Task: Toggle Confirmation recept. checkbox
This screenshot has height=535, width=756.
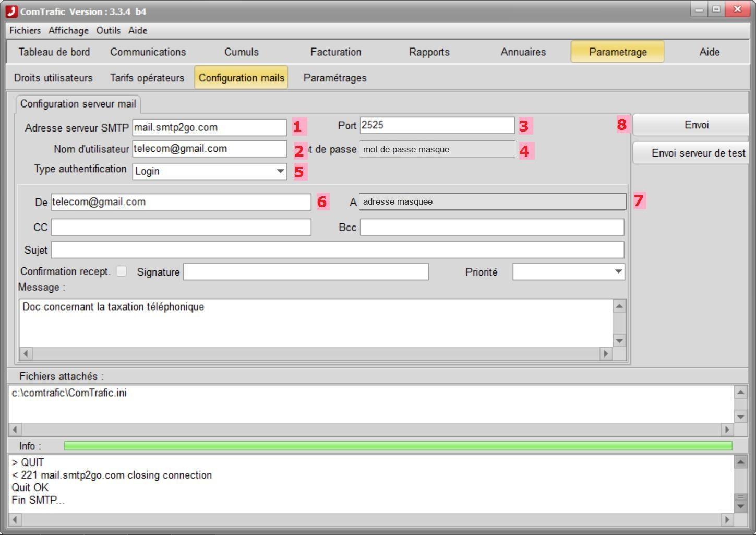Action: 121,271
